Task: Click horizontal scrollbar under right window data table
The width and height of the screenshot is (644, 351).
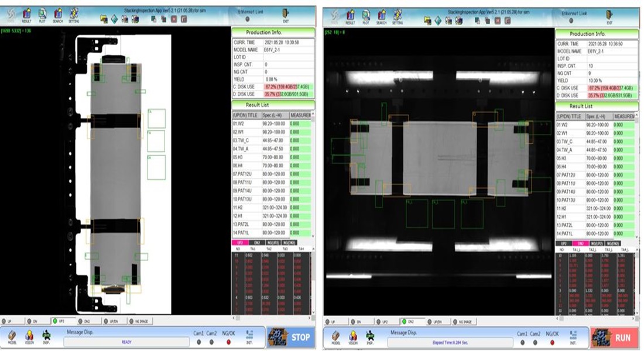Action: [591, 317]
